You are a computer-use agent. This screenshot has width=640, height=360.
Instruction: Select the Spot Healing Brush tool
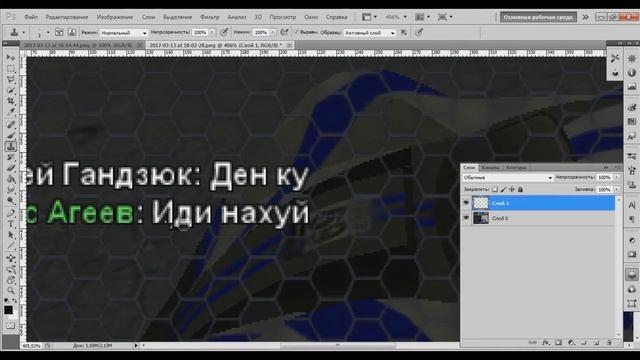click(11, 124)
